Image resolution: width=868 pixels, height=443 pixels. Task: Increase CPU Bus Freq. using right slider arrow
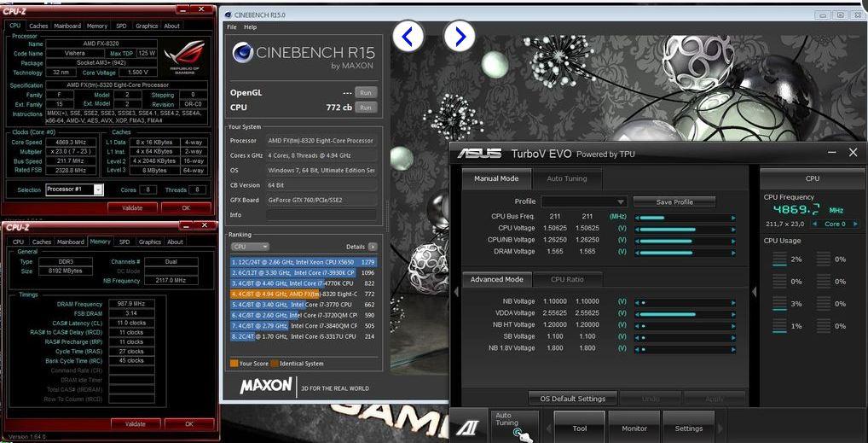733,218
